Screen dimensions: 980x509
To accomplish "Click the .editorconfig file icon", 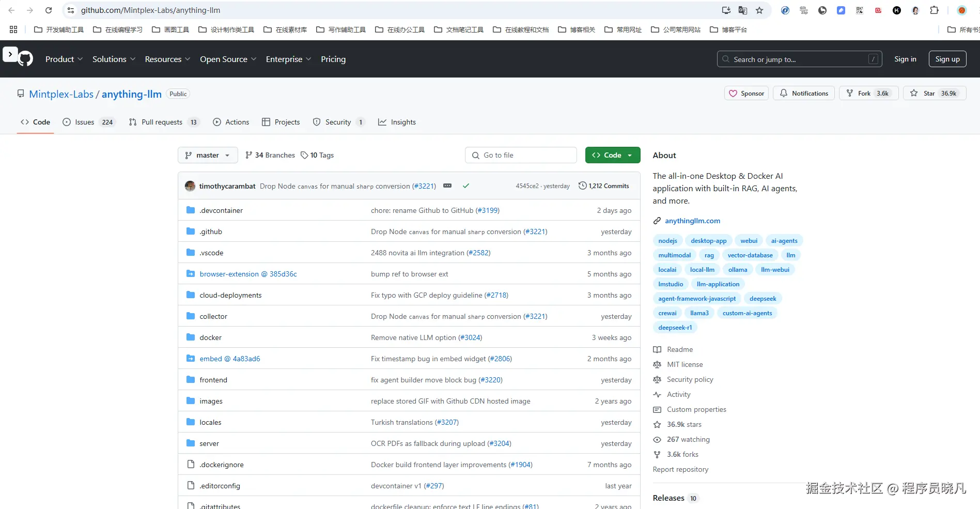I will [x=191, y=486].
